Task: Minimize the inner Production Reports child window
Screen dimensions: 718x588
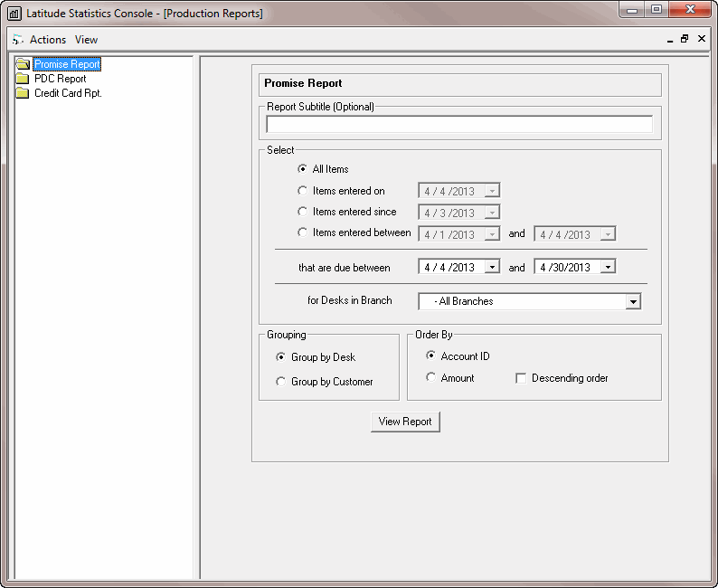Action: [x=670, y=40]
